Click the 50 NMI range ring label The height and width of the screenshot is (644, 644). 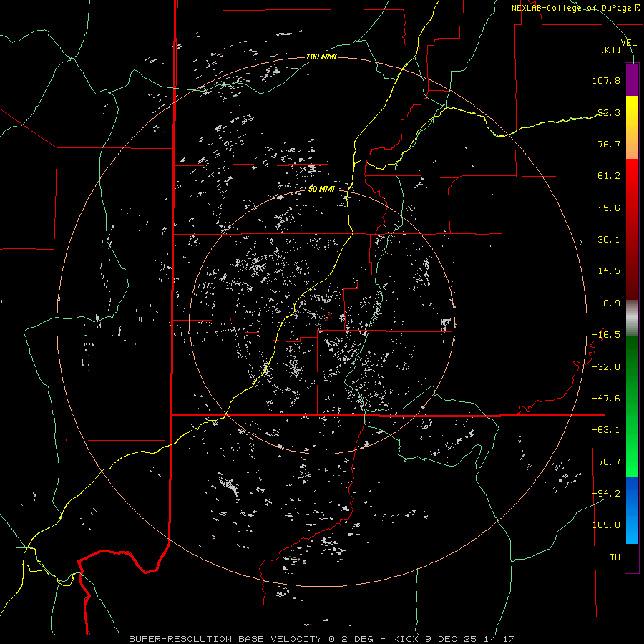[321, 189]
